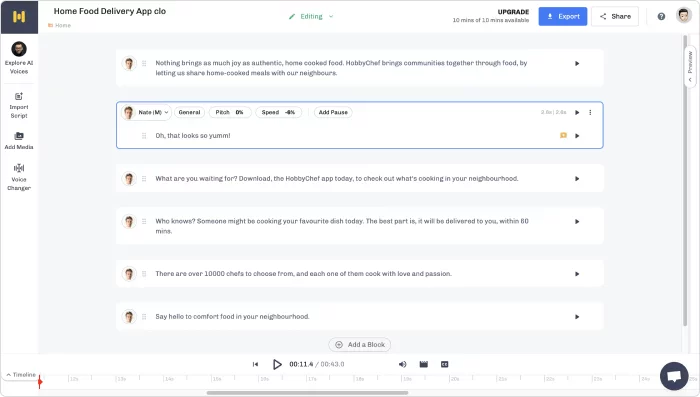Screen dimensions: 700x397
Task: Click the text 'Oh, that looks so yumm!'
Action: click(193, 136)
